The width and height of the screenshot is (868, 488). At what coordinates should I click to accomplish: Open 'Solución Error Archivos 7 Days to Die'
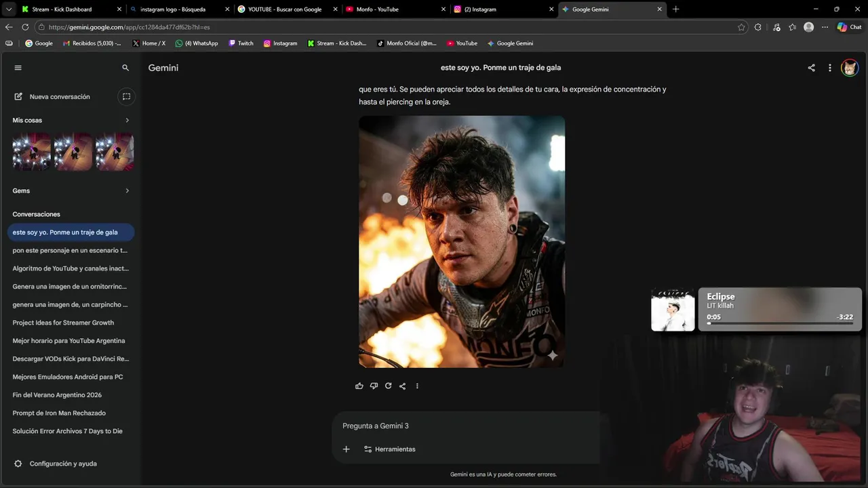[x=71, y=431]
